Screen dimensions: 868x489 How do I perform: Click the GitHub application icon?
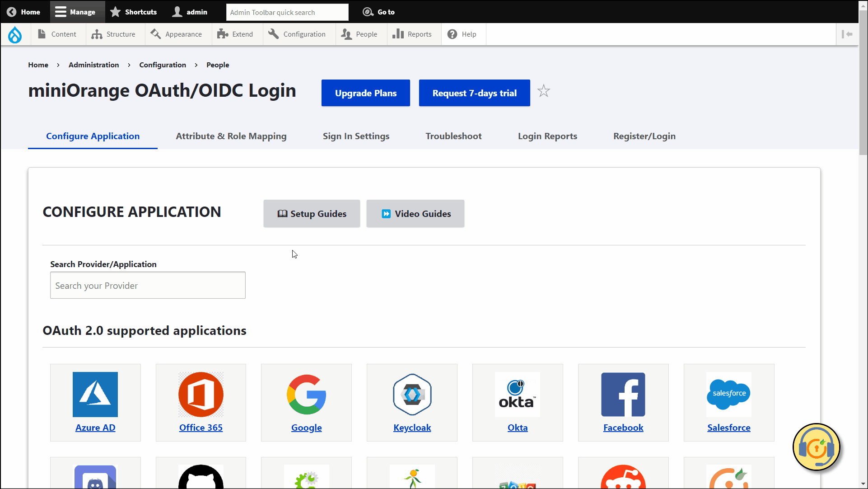(201, 477)
